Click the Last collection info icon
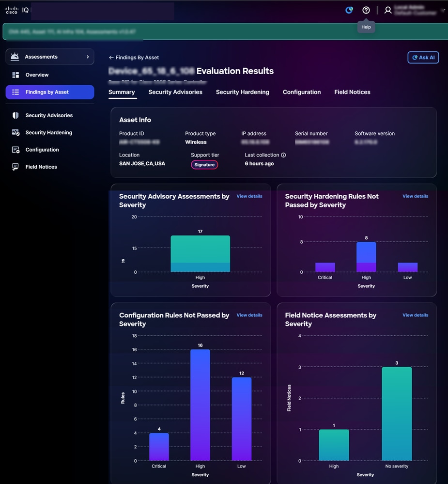The image size is (448, 484). click(283, 155)
